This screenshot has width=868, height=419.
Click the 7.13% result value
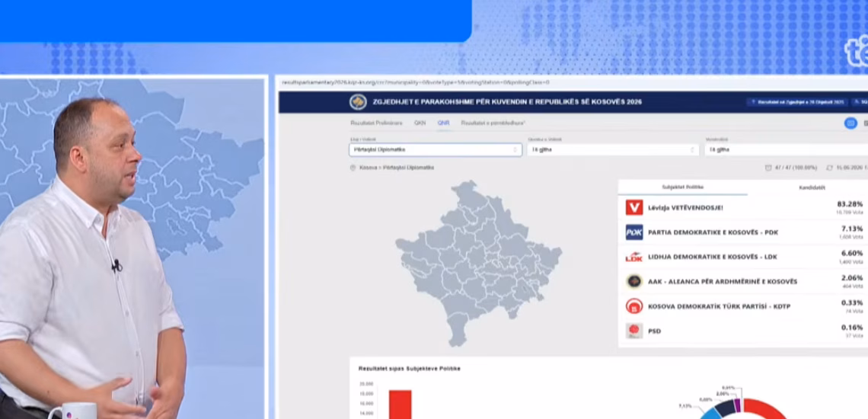pyautogui.click(x=852, y=229)
